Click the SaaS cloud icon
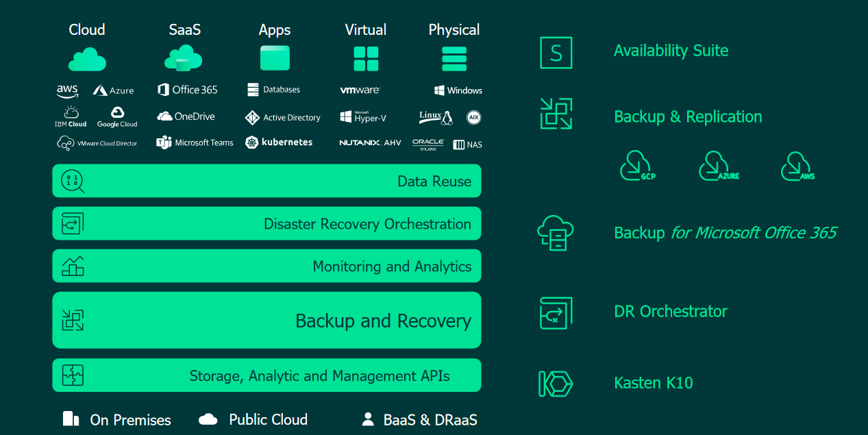Viewport: 868px width, 435px height. click(183, 59)
